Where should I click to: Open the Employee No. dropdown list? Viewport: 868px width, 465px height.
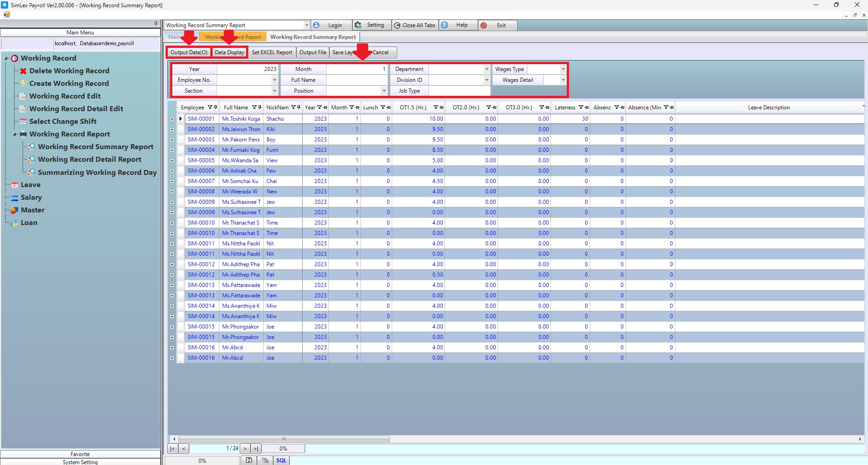[275, 80]
